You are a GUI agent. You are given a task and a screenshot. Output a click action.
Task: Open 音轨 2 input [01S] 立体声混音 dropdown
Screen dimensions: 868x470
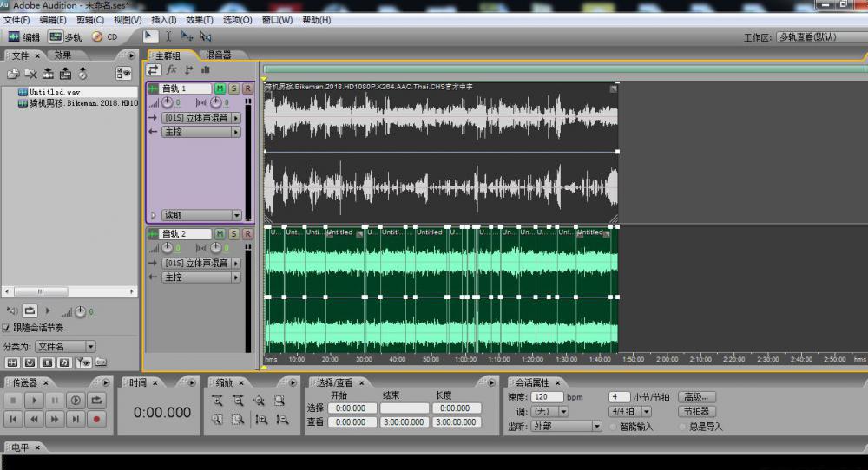(201, 264)
